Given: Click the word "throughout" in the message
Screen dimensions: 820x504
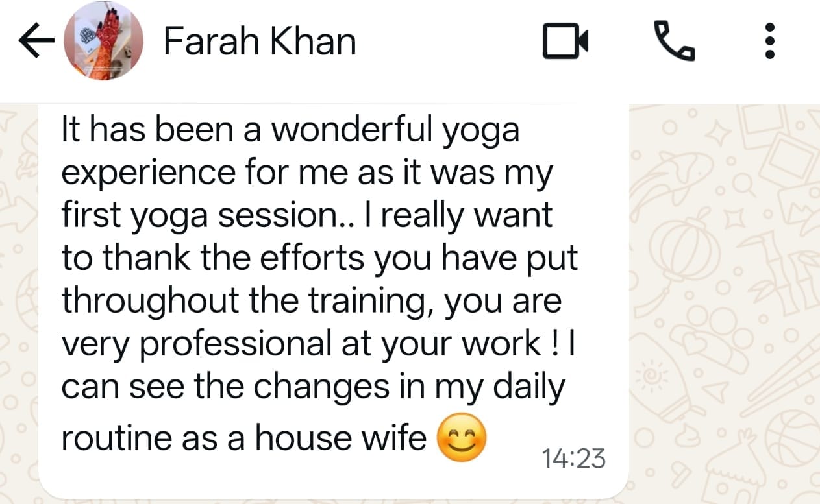Looking at the screenshot, I should pyautogui.click(x=133, y=301).
